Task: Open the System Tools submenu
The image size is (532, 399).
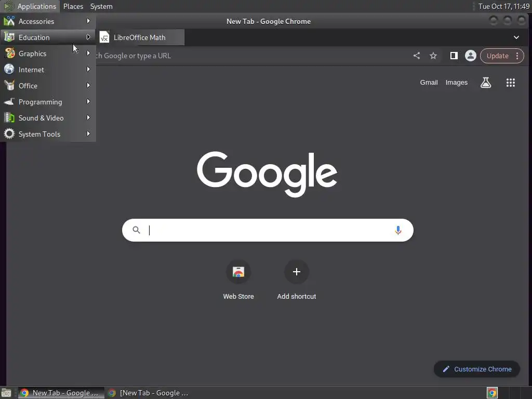Action: coord(48,134)
